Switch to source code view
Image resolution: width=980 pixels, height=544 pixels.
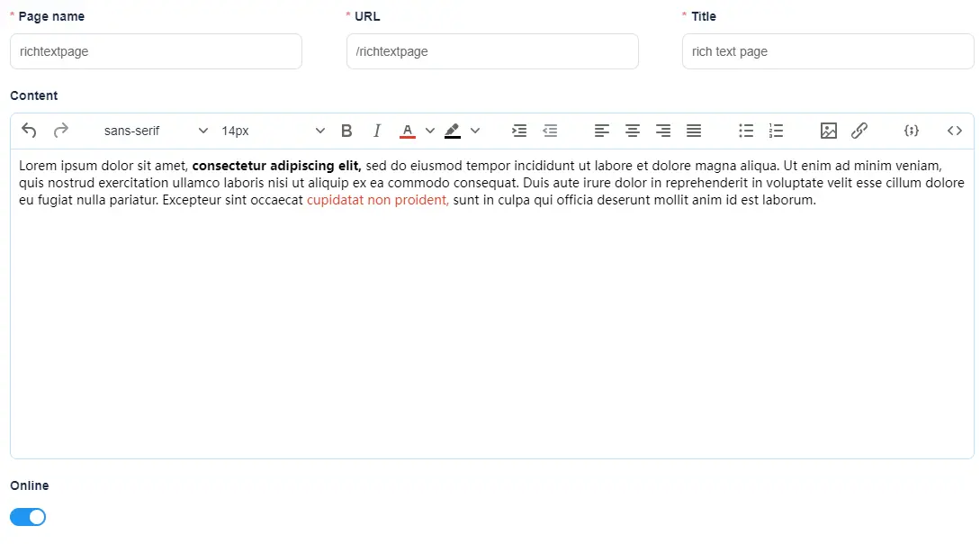955,131
